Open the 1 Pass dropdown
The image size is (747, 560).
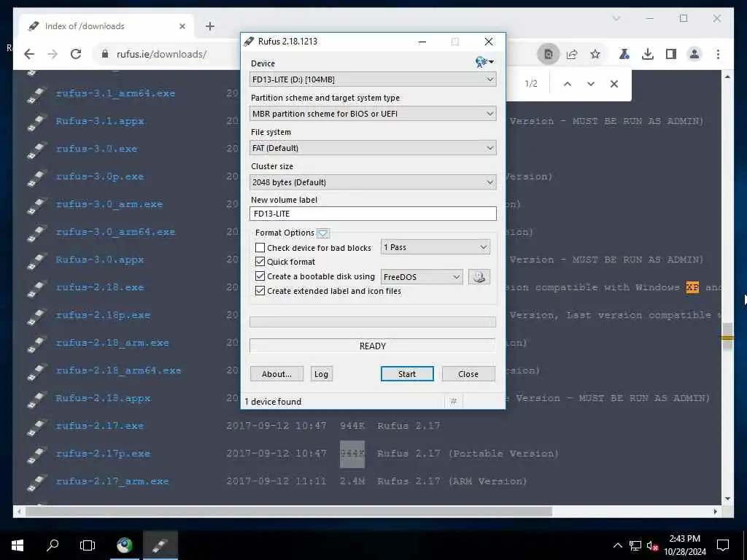pos(436,247)
